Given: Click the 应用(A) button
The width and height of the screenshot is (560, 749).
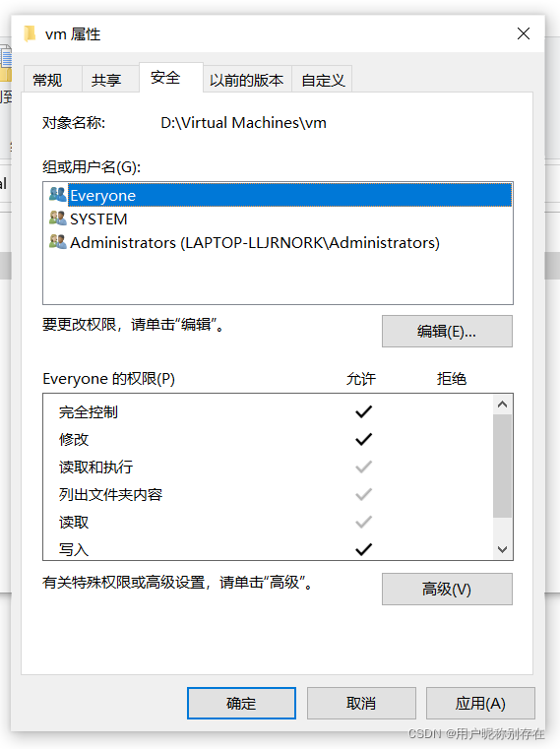Looking at the screenshot, I should tap(480, 703).
